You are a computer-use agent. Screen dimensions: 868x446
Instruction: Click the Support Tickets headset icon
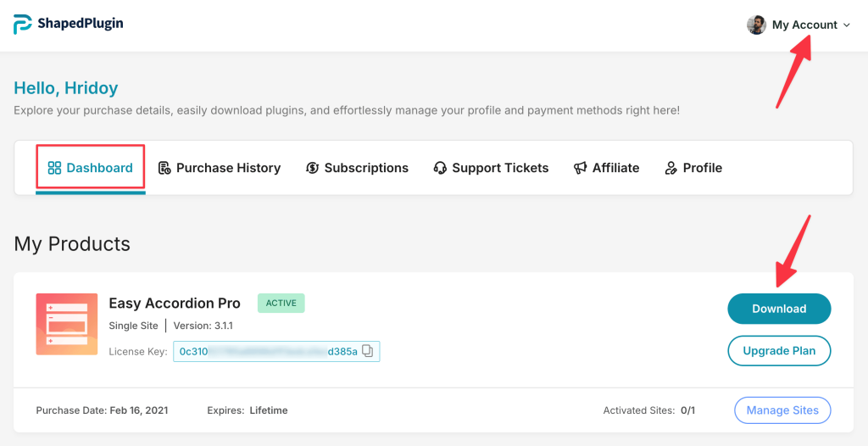tap(440, 168)
